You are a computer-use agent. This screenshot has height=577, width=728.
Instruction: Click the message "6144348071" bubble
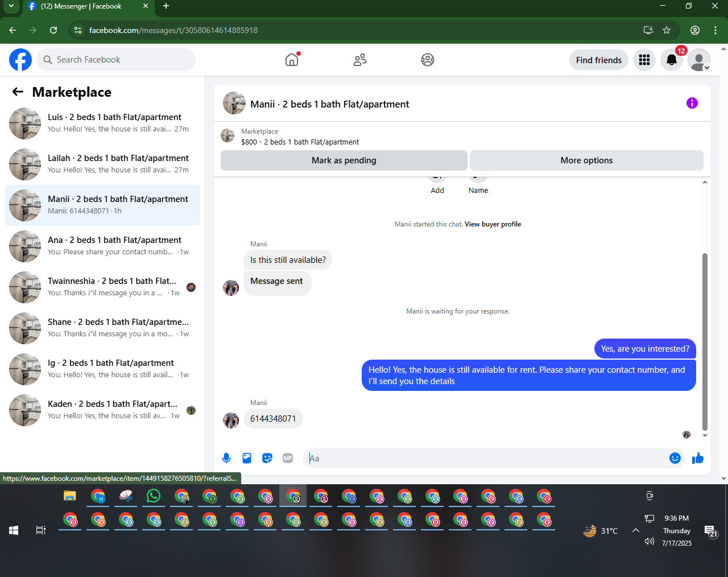point(273,419)
